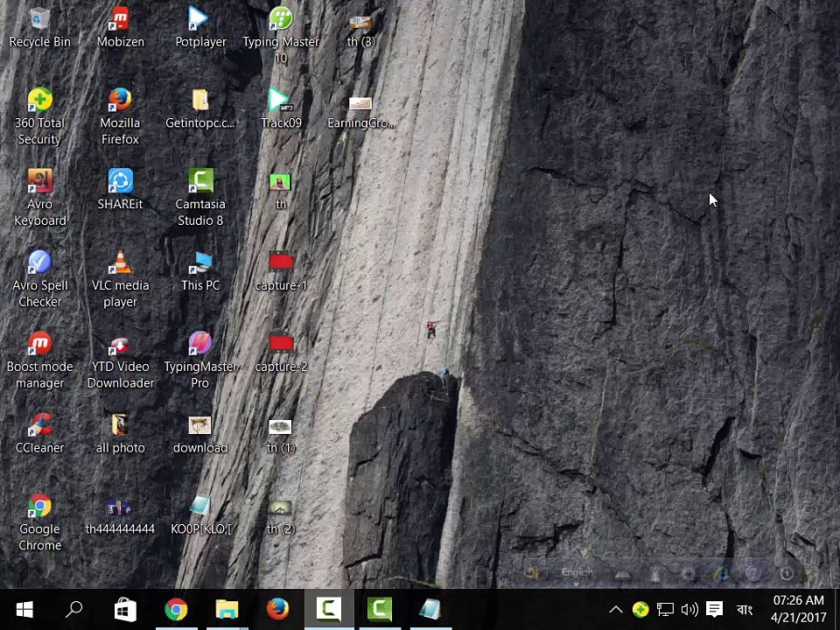
Task: Select TypingMaster Pro shortcut
Action: 200,360
